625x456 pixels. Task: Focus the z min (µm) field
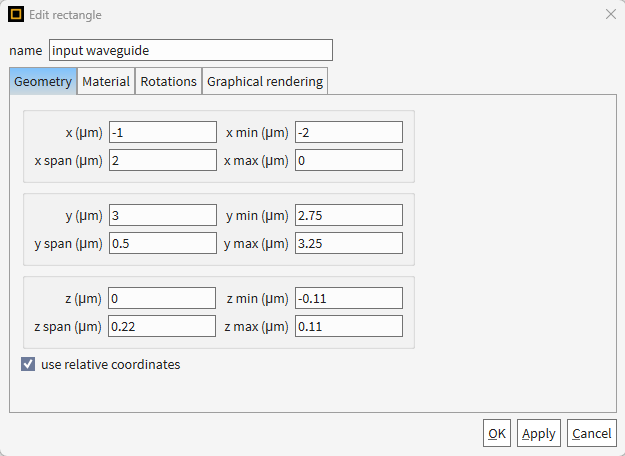point(349,298)
